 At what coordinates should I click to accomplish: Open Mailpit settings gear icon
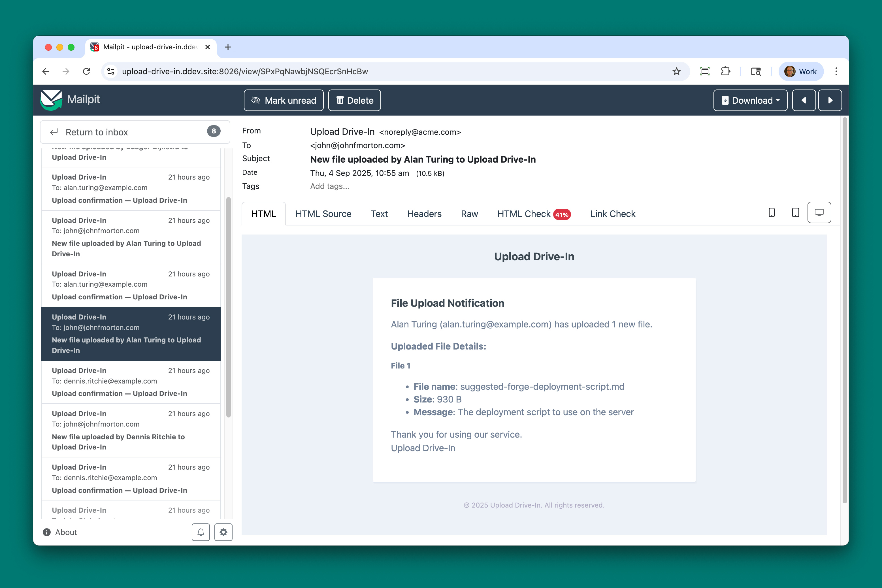[x=223, y=532]
